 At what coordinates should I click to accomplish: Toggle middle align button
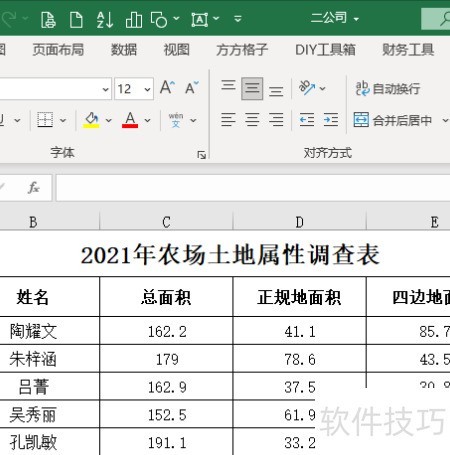click(252, 89)
